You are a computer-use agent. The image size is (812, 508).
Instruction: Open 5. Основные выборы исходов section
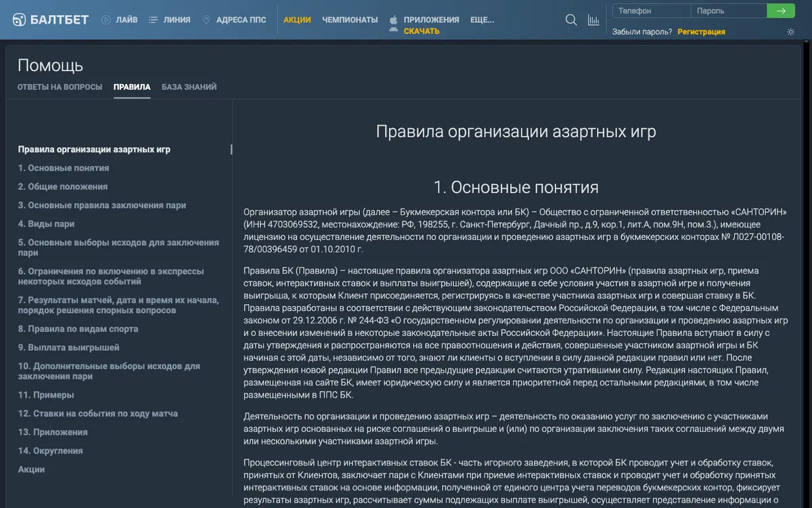coord(118,247)
